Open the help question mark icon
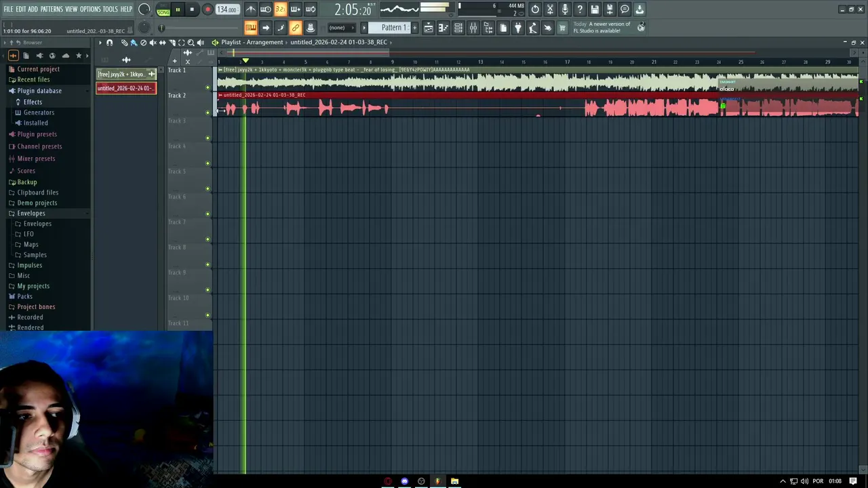The height and width of the screenshot is (488, 868). click(580, 9)
